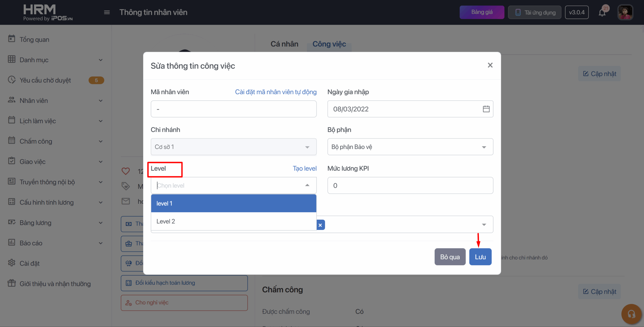
Task: Choose Level 2 option
Action: [x=233, y=221]
